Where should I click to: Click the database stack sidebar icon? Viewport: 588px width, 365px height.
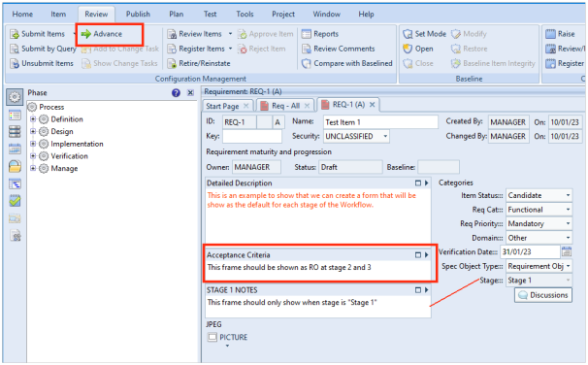tap(15, 132)
